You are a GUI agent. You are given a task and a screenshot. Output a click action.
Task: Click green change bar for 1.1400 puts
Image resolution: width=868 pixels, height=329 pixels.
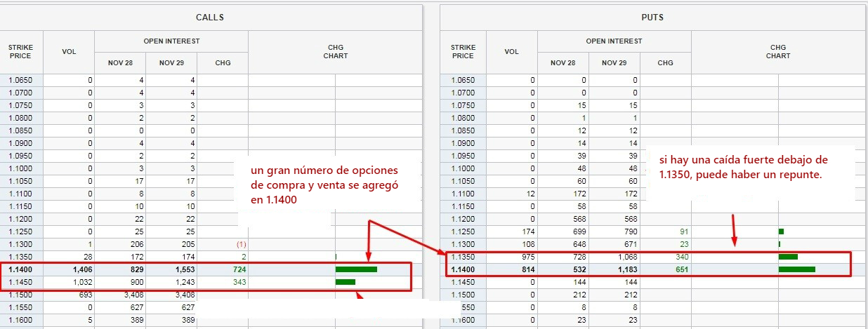point(796,269)
